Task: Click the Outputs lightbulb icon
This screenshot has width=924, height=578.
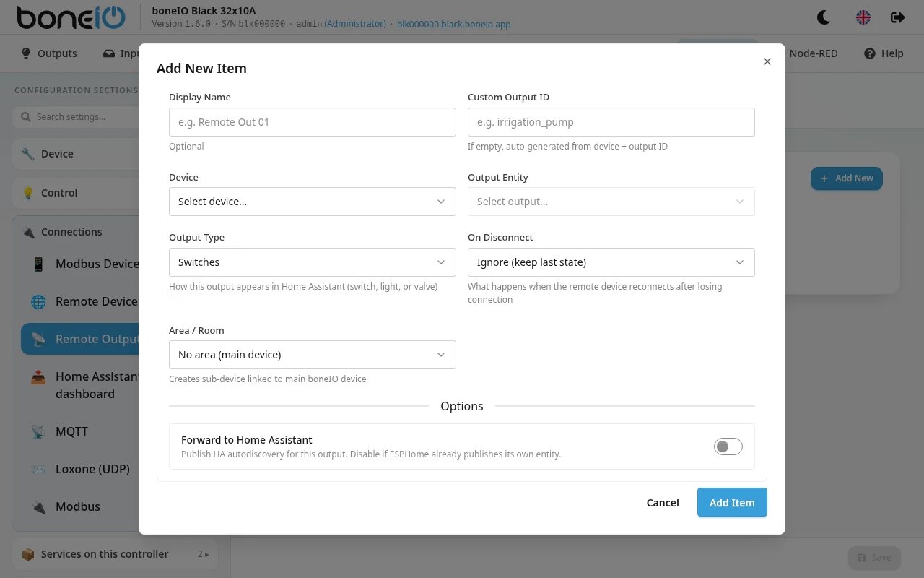Action: pos(26,53)
